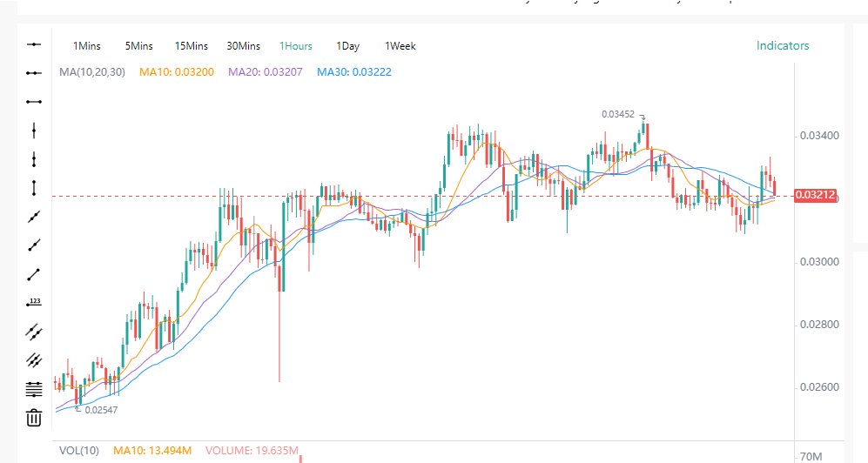Image resolution: width=868 pixels, height=463 pixels.
Task: Select the 1Hours timeframe
Action: pos(296,46)
